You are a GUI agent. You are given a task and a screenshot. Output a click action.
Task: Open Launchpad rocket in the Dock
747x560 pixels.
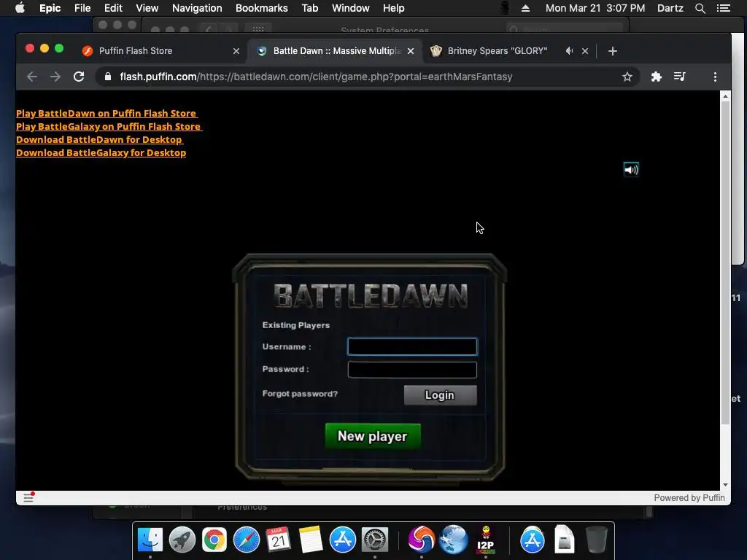click(182, 540)
